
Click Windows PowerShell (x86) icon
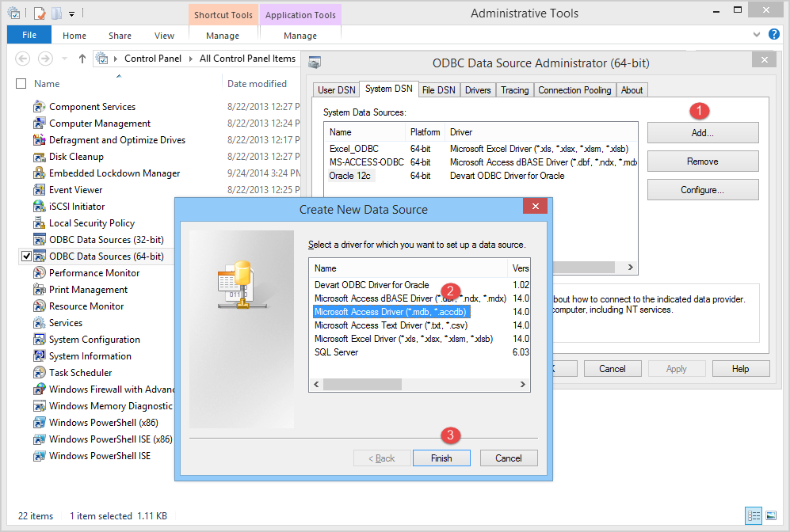[x=40, y=422]
